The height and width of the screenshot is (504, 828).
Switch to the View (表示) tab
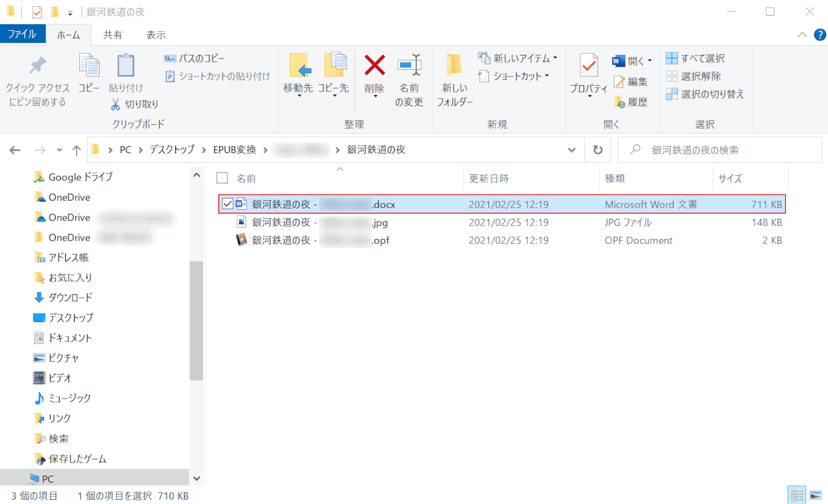point(156,35)
